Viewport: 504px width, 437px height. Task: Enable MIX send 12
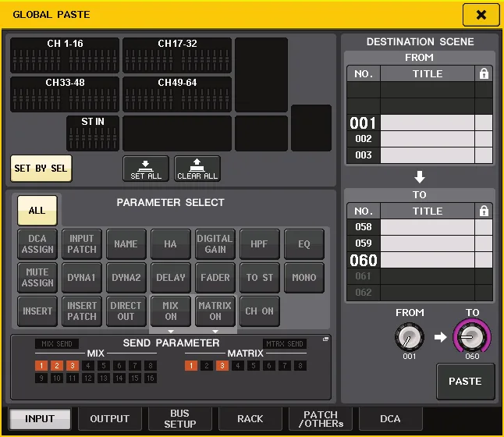coord(88,378)
